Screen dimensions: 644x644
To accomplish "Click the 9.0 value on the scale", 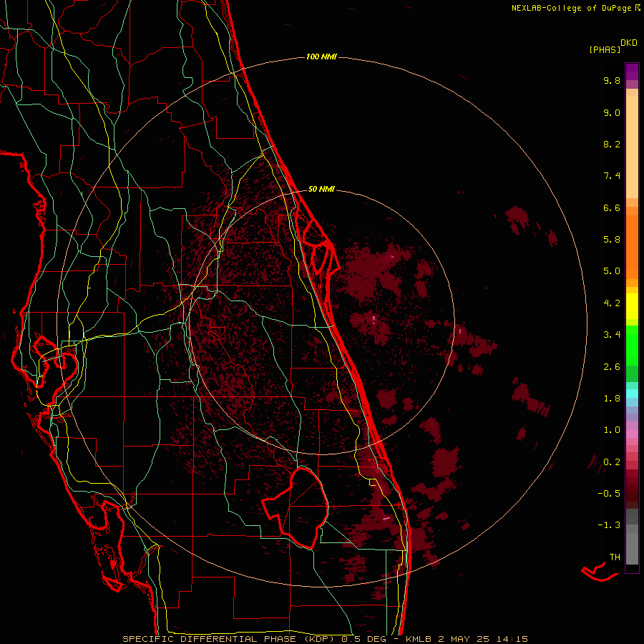I will 612,112.
